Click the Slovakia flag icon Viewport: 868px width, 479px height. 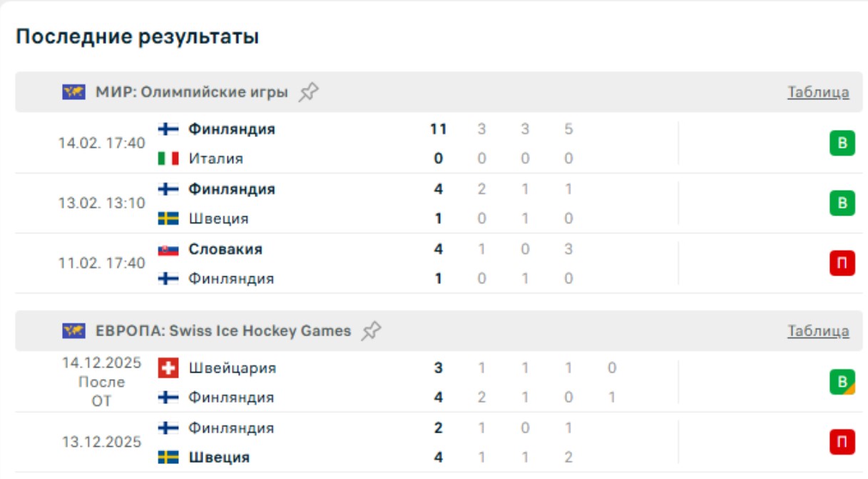(x=168, y=249)
